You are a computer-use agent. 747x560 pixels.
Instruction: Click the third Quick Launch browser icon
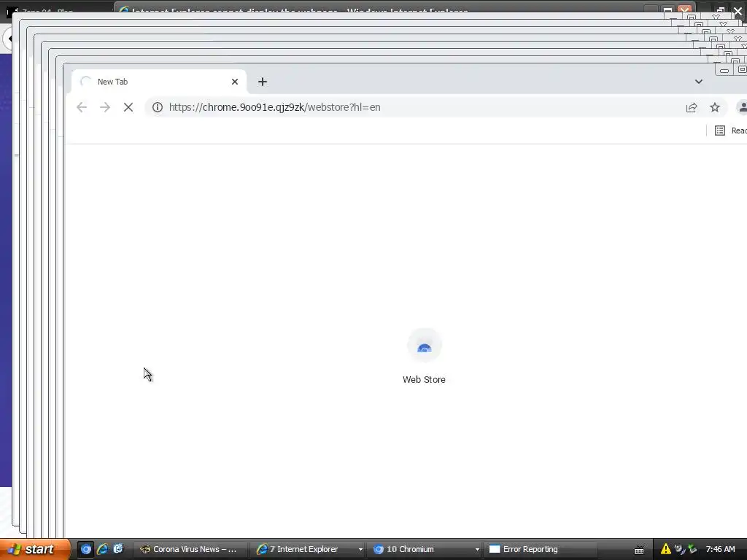pyautogui.click(x=118, y=549)
